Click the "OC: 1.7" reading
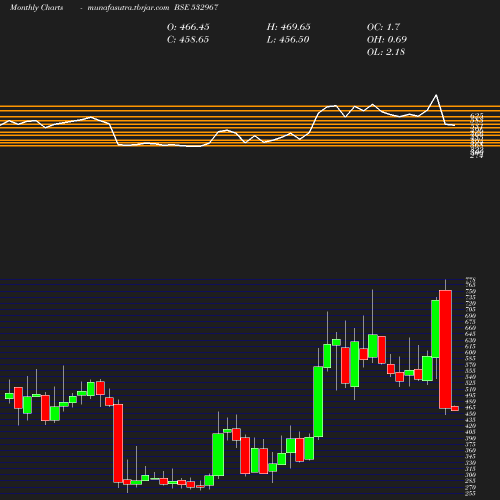 [383, 27]
